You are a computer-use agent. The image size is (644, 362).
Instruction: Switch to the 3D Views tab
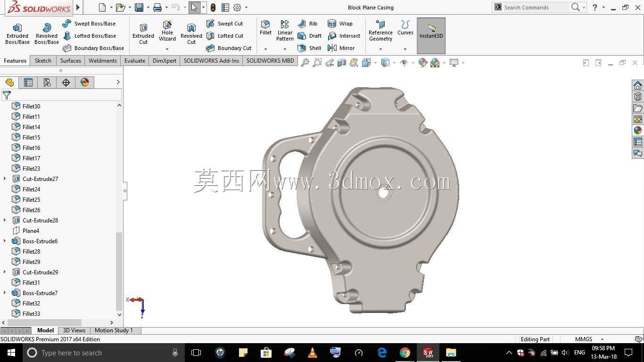(x=74, y=330)
